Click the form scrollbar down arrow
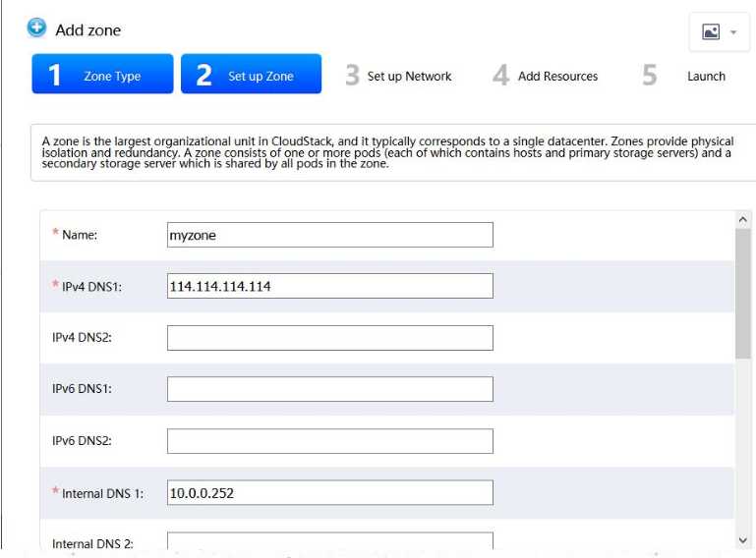Viewport: 756px width, 558px height. 742,540
